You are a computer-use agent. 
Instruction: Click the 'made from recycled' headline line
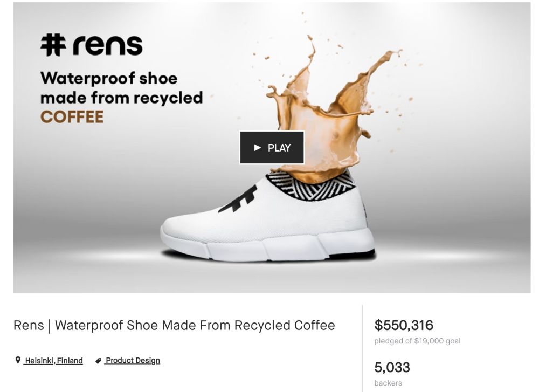[x=122, y=98]
